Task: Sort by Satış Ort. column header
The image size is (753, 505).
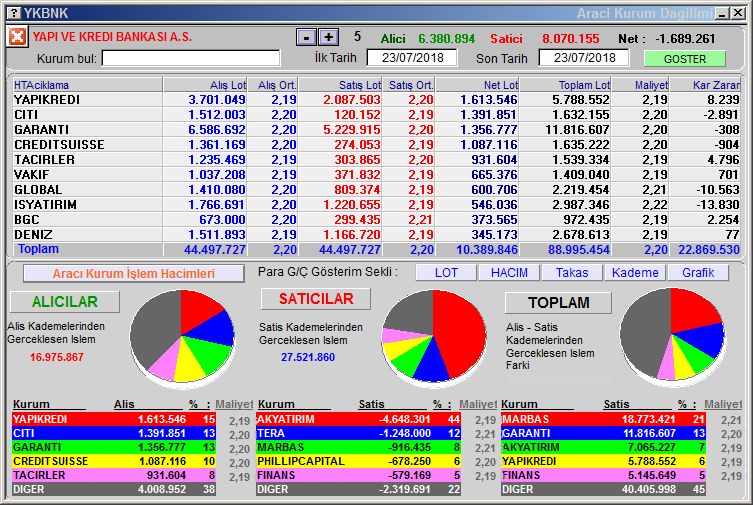Action: click(x=409, y=85)
